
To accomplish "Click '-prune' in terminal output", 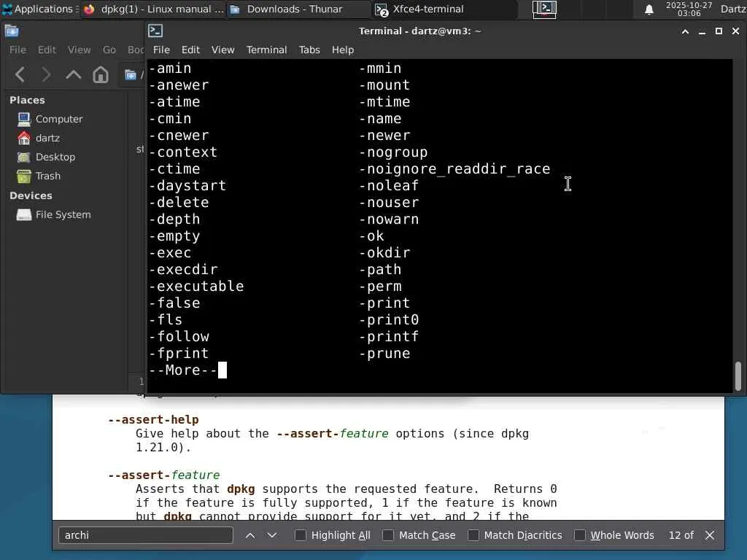I will [x=384, y=354].
